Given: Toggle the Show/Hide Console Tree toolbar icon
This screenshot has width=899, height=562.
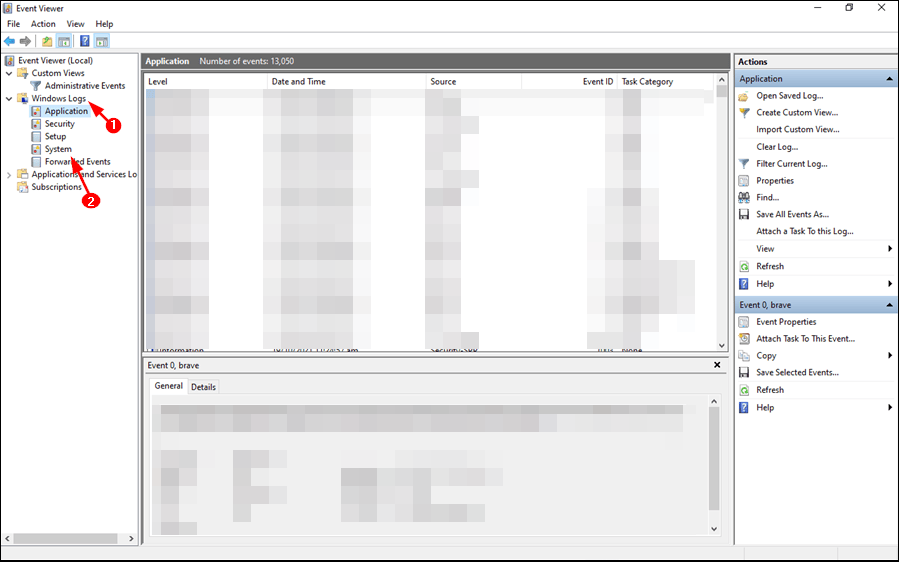Looking at the screenshot, I should (64, 41).
